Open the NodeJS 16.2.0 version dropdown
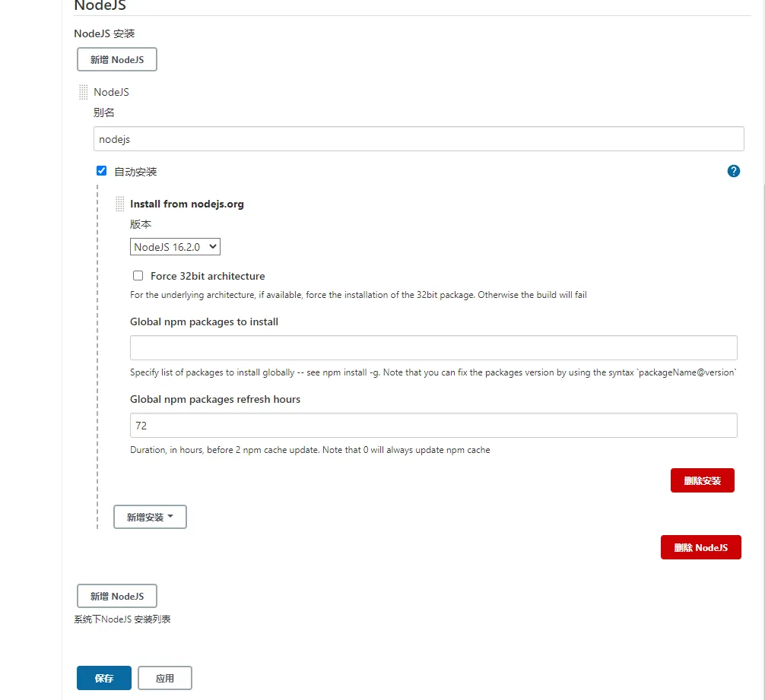This screenshot has height=700, width=765. pos(175,247)
